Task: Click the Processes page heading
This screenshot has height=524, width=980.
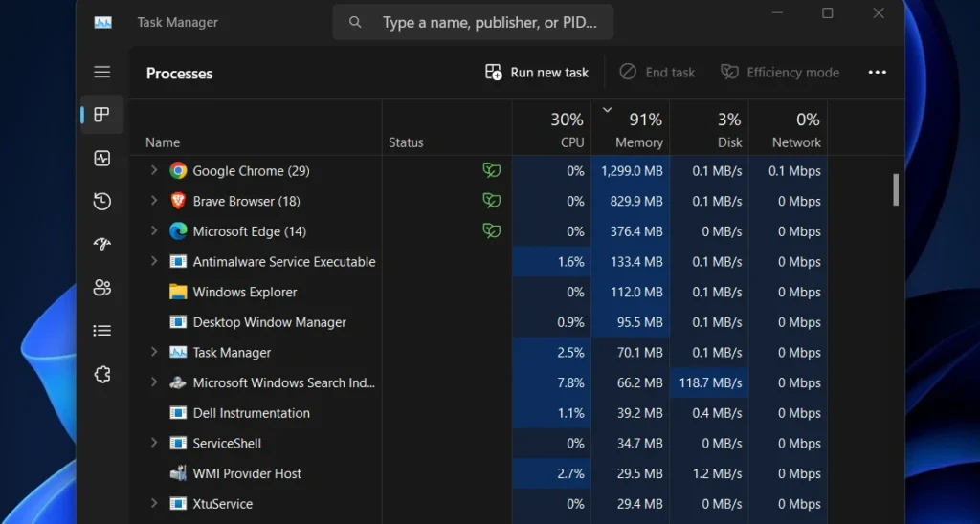Action: coord(179,73)
